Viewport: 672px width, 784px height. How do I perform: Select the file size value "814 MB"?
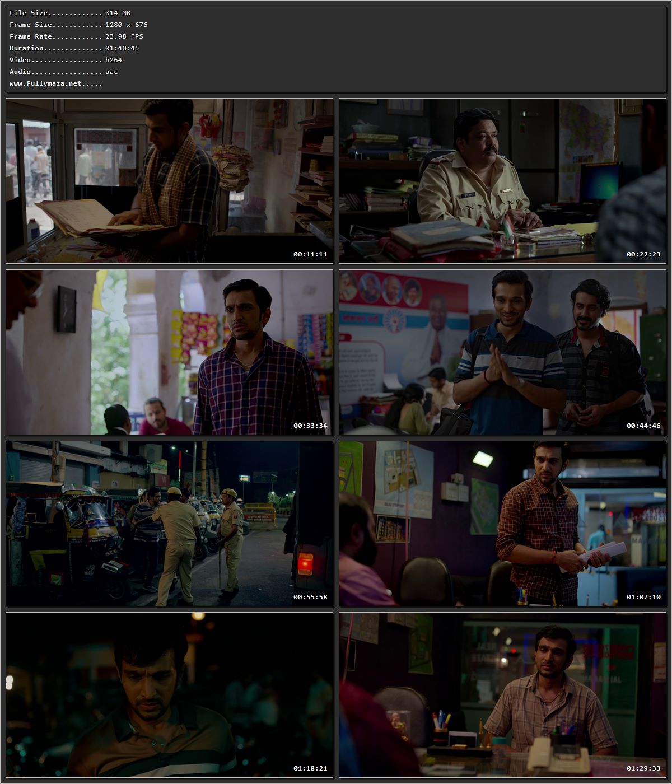pos(118,13)
